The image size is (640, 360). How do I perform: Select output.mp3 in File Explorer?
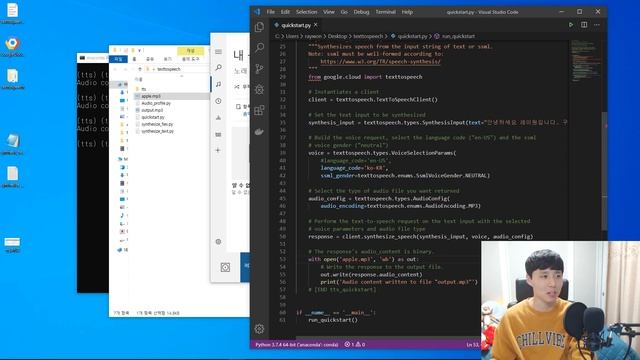[x=152, y=110]
